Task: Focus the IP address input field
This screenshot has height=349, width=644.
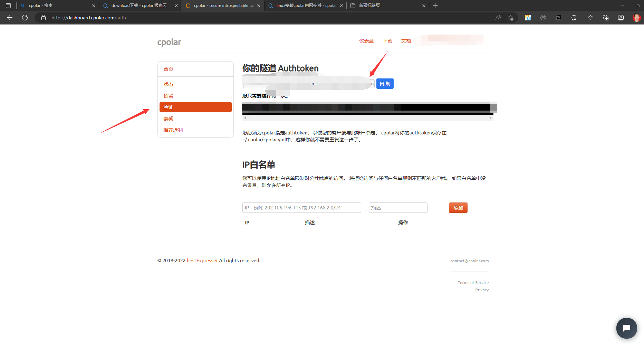Action: pyautogui.click(x=301, y=208)
